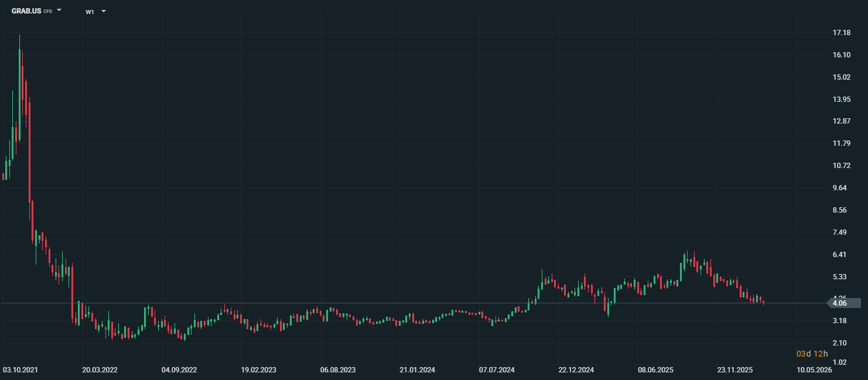Click the 9.64 price axis label
The image size is (868, 380).
point(841,188)
